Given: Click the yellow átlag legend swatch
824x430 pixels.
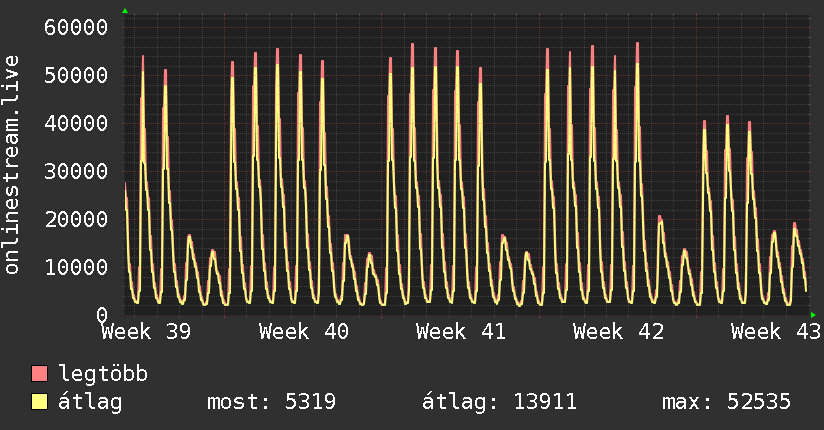Looking at the screenshot, I should tap(39, 402).
